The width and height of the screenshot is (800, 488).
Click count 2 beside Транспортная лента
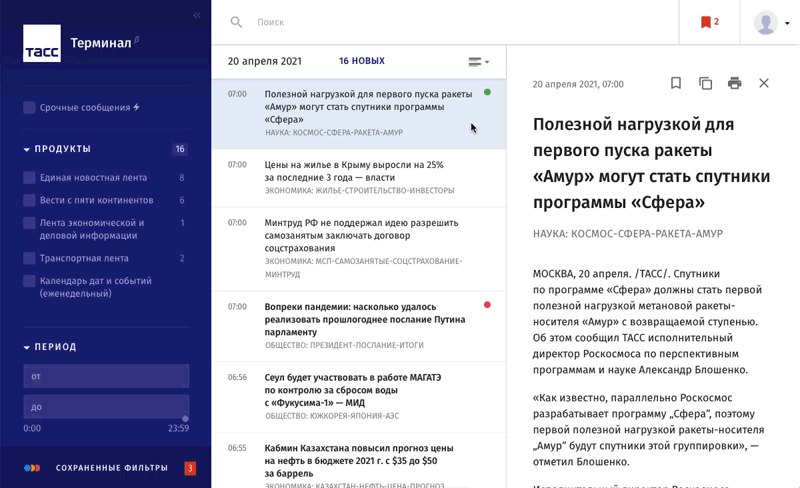point(182,258)
